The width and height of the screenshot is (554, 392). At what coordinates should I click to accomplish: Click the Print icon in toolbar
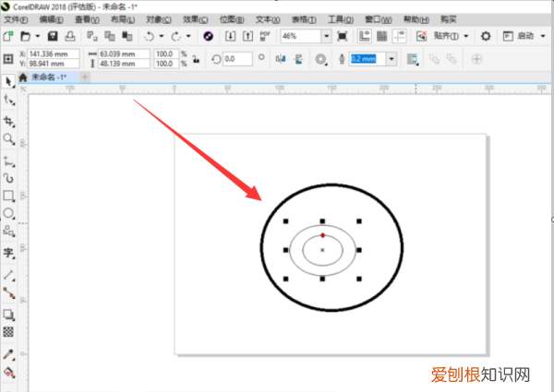69,36
